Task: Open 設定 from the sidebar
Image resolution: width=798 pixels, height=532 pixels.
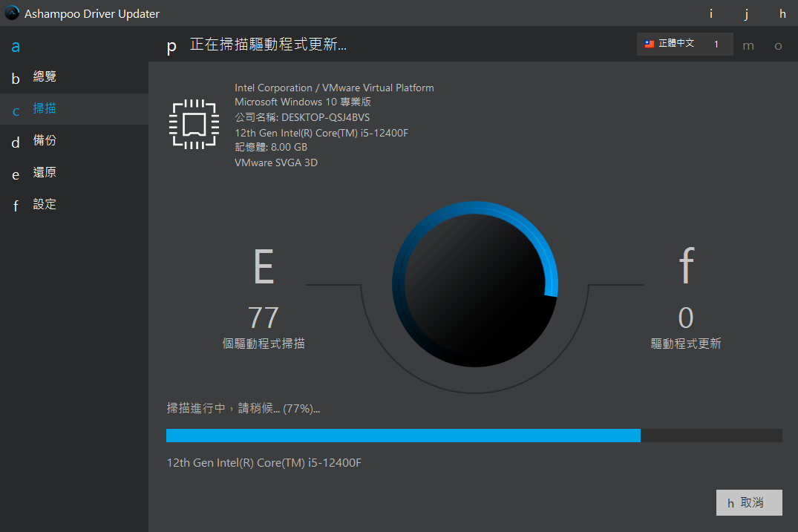Action: tap(74, 205)
